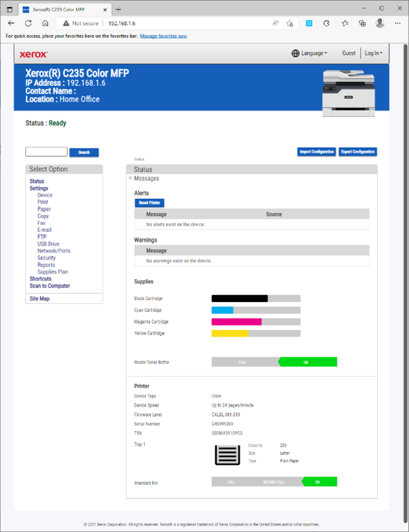Screen dimensions: 409x532
Task: Select the Xerox(R) C235 Color MFP tab
Action: point(65,9)
